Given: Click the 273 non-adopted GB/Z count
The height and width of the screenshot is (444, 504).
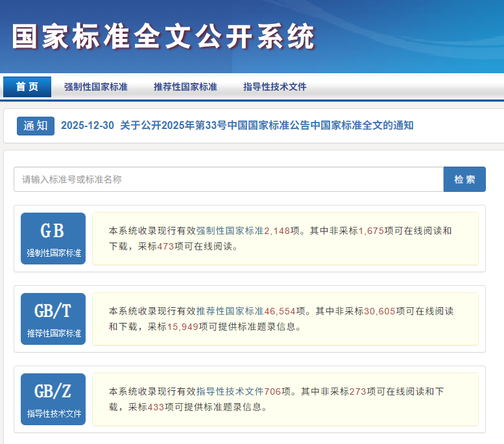Looking at the screenshot, I should [359, 391].
